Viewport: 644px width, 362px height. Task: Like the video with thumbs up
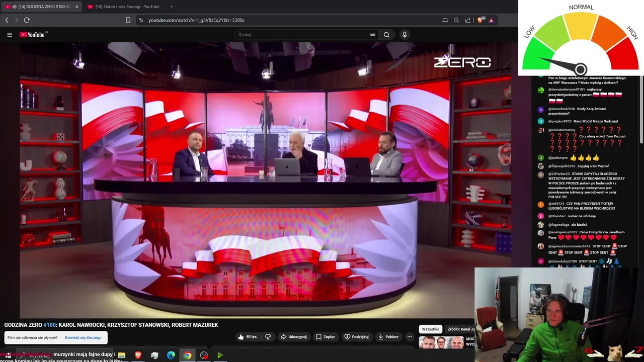pyautogui.click(x=247, y=337)
